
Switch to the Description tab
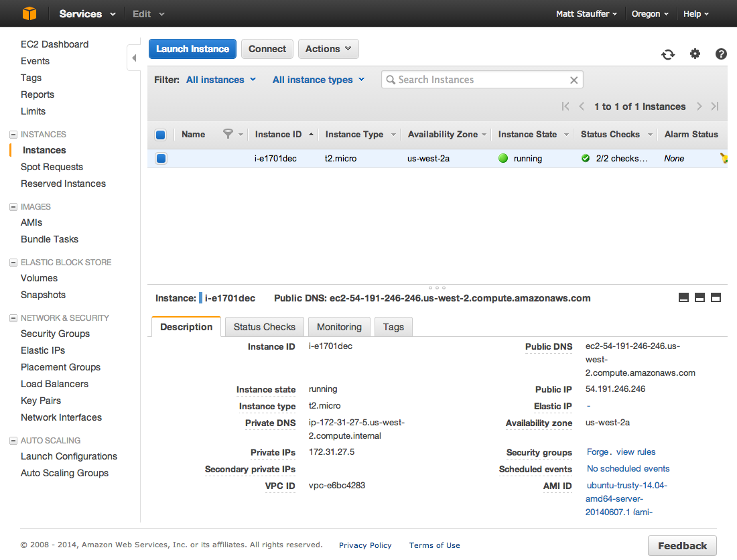[x=186, y=327]
